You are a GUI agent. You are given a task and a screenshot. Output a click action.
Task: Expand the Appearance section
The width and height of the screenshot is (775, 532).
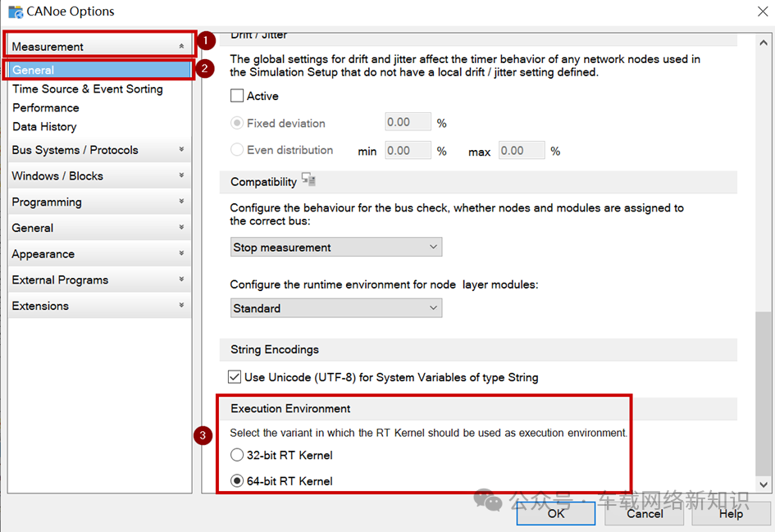tap(99, 254)
